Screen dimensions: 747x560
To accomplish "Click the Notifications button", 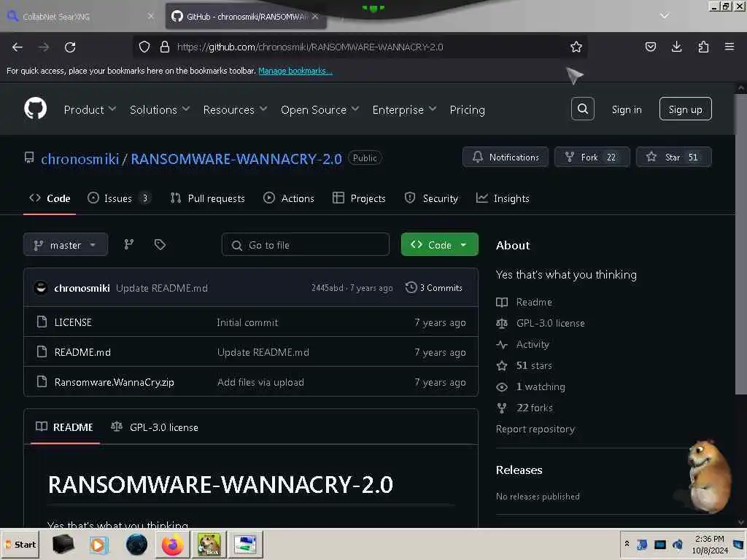I will click(506, 157).
